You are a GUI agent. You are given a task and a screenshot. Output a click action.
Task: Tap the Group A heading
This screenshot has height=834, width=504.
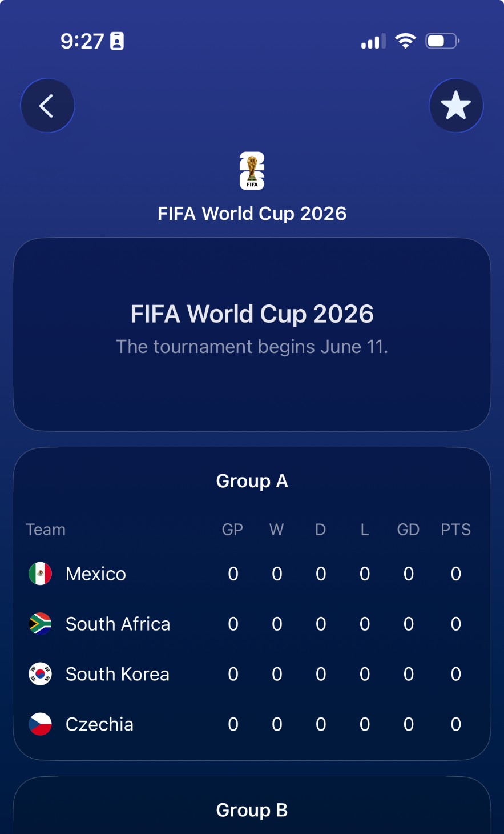click(252, 481)
